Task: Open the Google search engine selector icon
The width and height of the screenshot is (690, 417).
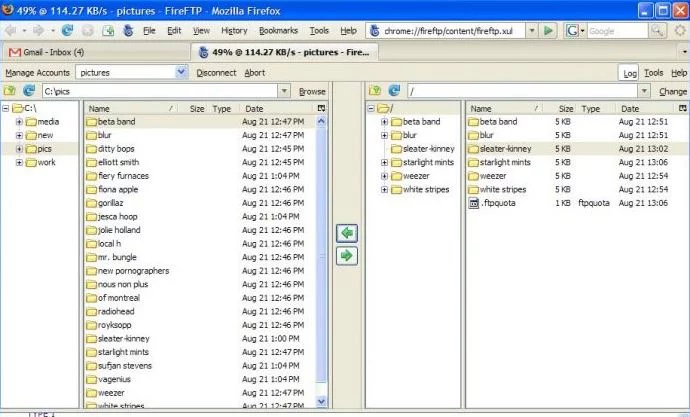Action: (575, 30)
